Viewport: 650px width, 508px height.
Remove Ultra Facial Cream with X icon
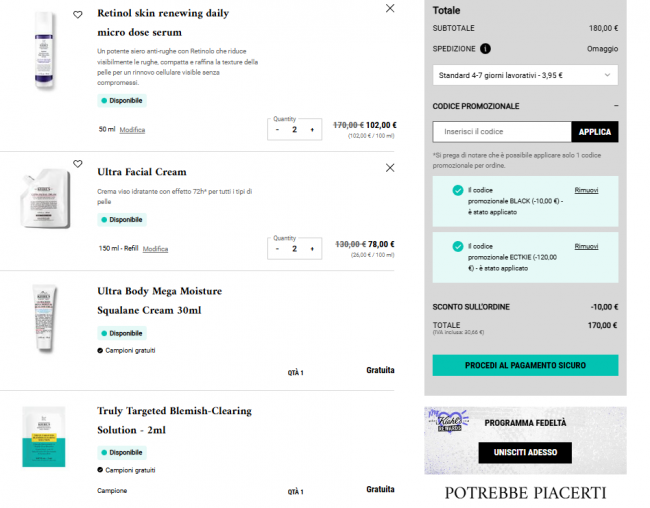[390, 166]
